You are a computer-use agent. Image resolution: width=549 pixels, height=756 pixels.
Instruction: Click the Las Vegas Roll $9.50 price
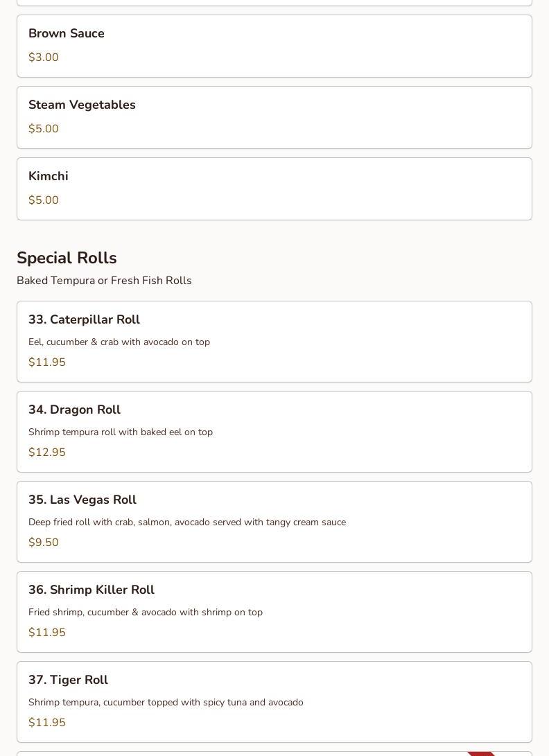(x=44, y=543)
